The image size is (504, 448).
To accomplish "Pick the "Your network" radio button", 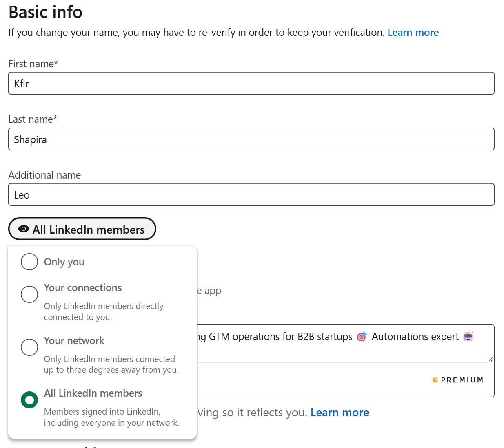I will pos(29,347).
